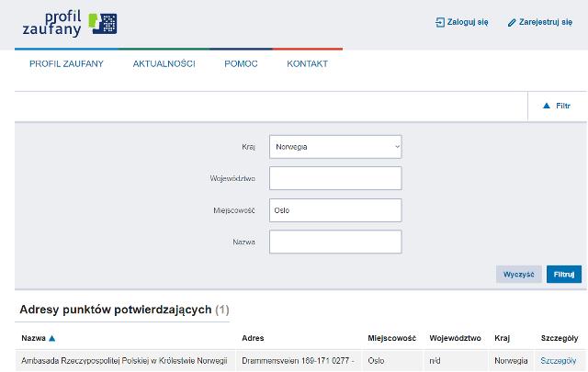Select KONTAKT in the navigation bar

pos(307,63)
